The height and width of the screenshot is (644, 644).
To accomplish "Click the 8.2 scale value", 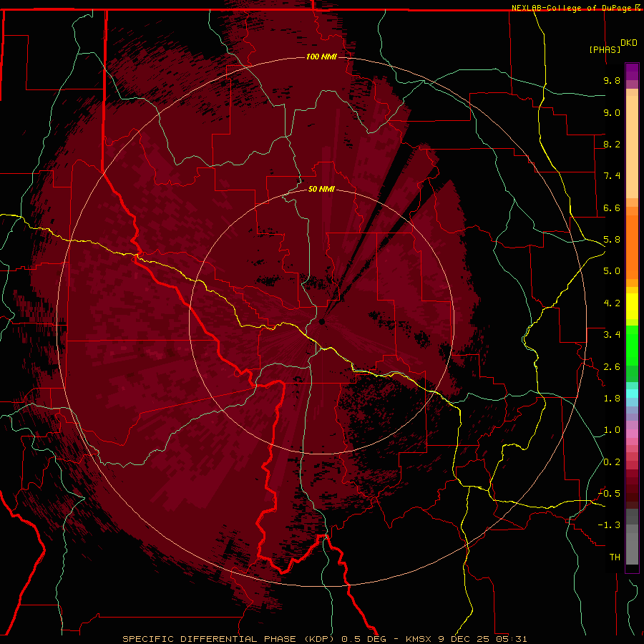I will [612, 144].
